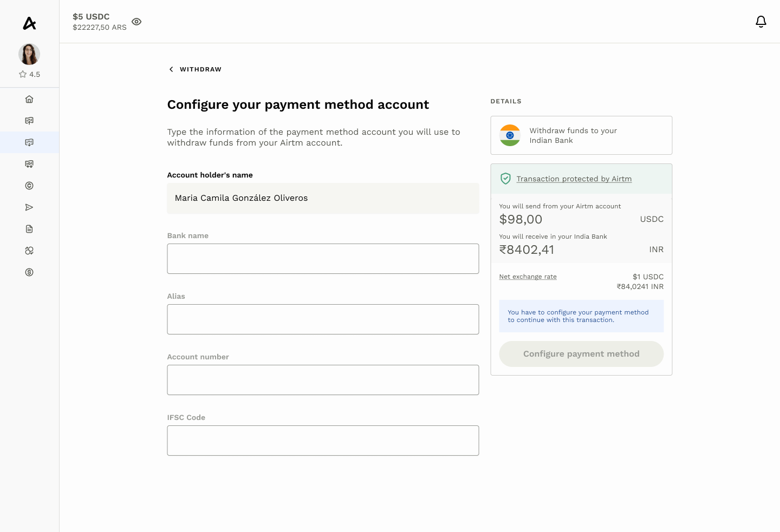Click the ₹84,0241 INR rate value
The width and height of the screenshot is (780, 532).
coord(640,287)
